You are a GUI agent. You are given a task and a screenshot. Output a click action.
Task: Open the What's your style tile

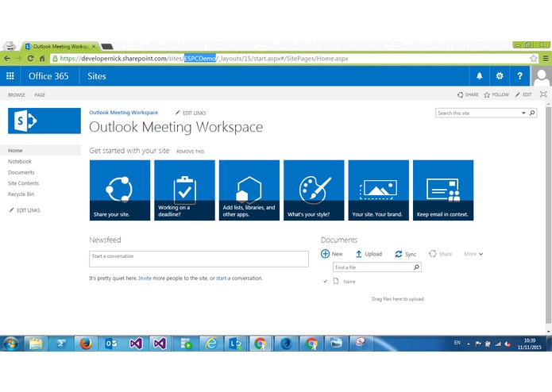point(314,190)
